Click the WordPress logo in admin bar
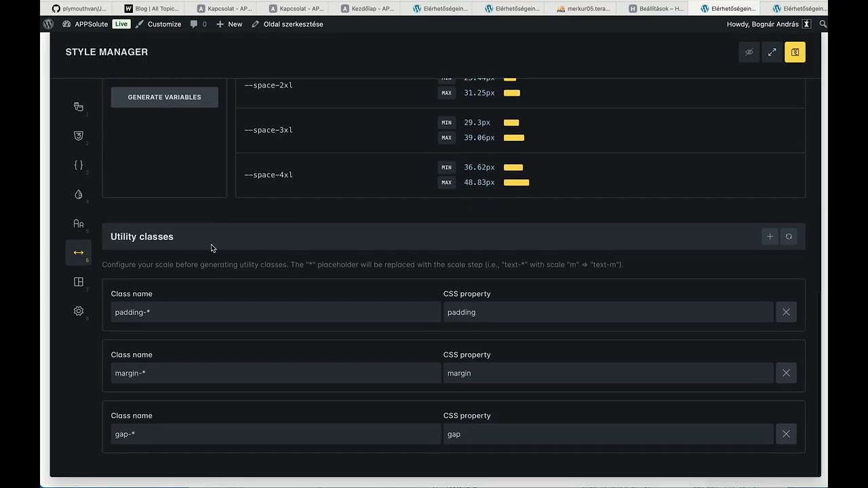868x488 pixels. click(x=48, y=24)
